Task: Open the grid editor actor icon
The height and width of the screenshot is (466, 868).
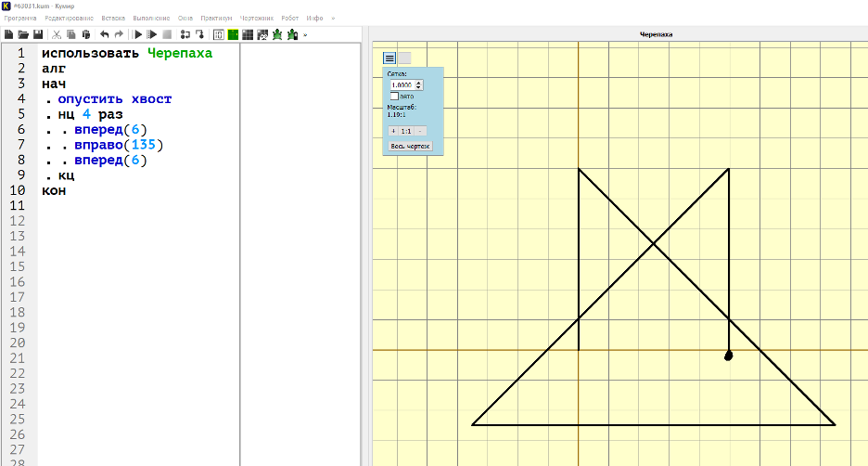Action: point(262,34)
